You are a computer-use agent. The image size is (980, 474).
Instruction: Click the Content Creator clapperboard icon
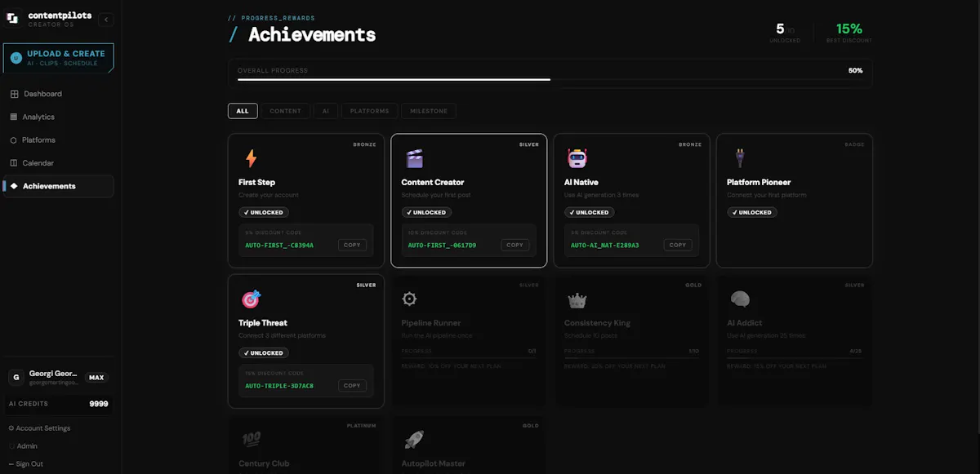click(415, 158)
